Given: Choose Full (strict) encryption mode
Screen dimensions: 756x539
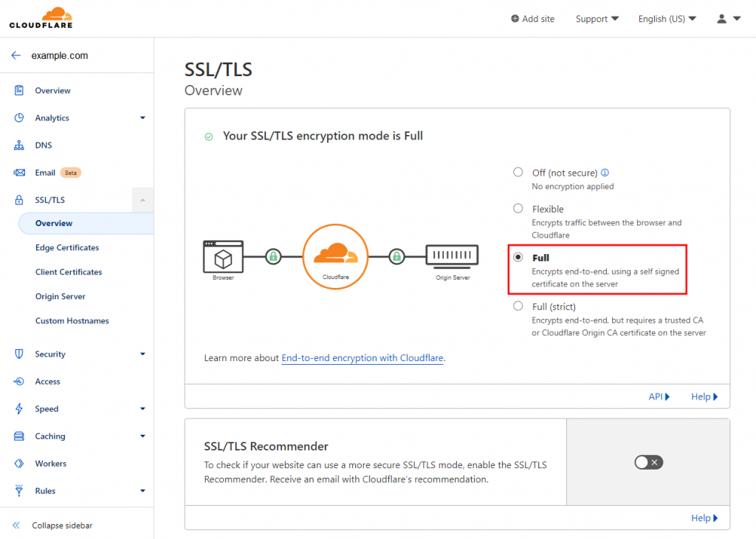Looking at the screenshot, I should 518,306.
